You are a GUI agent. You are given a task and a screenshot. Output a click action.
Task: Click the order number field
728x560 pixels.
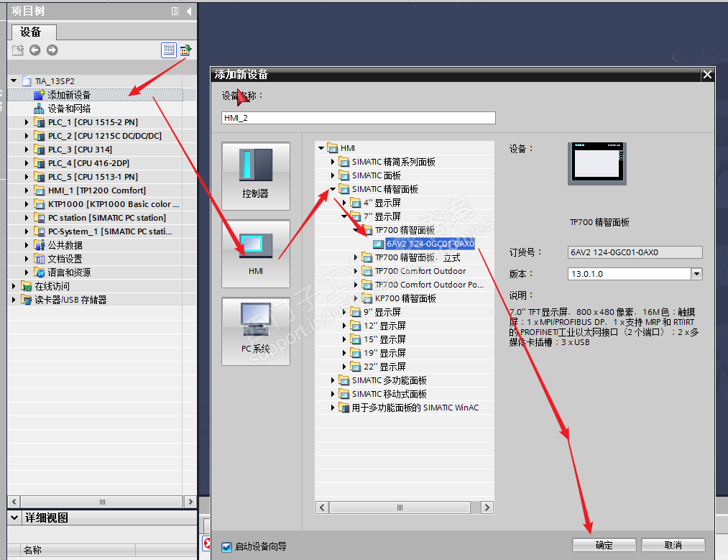point(635,252)
